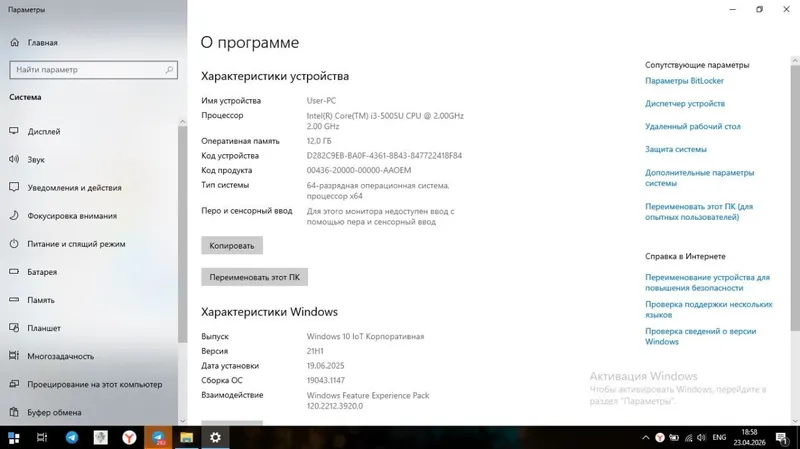The height and width of the screenshot is (449, 800).
Task: Click the main page scrollbar down arrow
Action: click(x=795, y=421)
